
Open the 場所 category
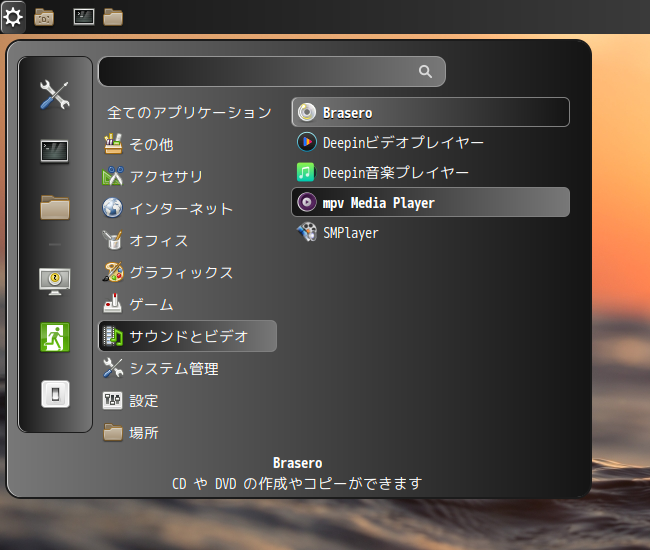[187, 432]
